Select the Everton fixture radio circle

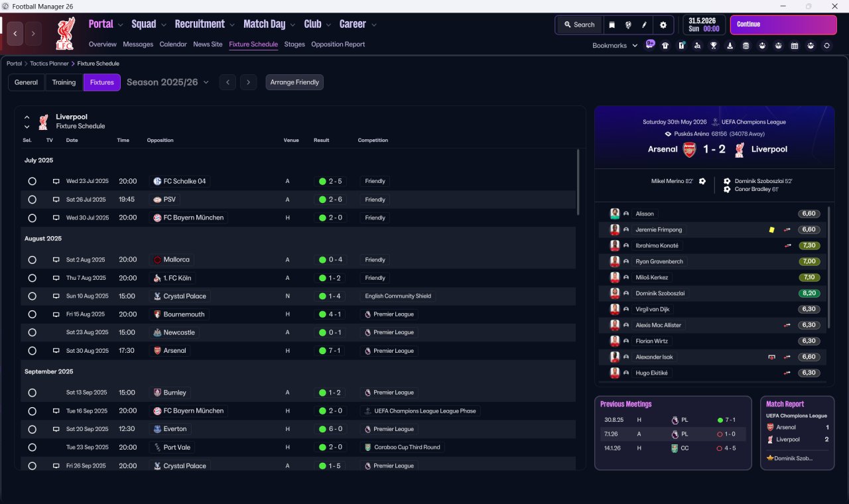point(32,429)
